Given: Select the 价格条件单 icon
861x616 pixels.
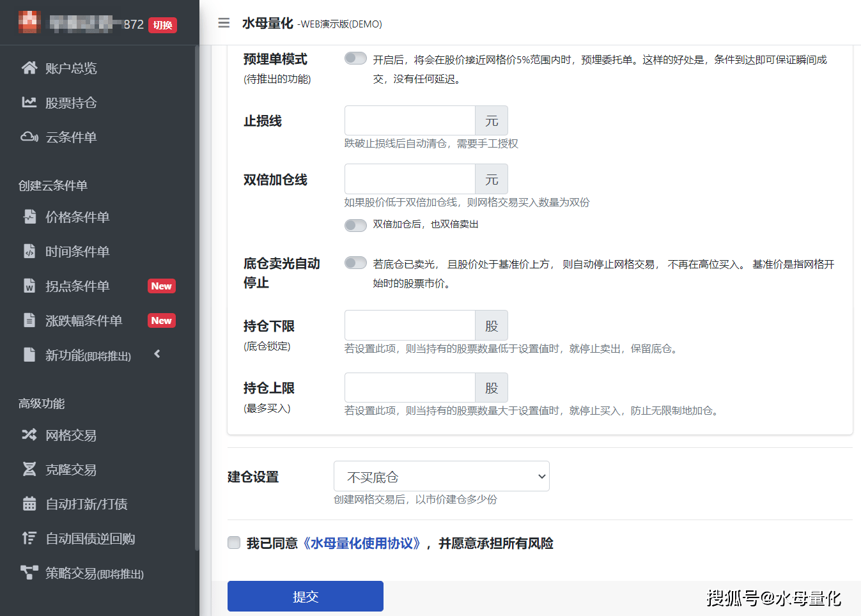Looking at the screenshot, I should point(30,217).
